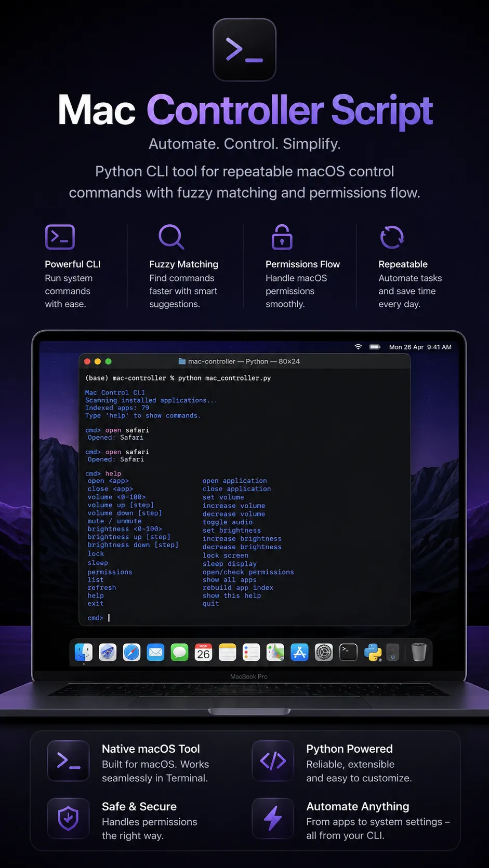Viewport: 489px width, 868px height.
Task: Click the 'volume up [step]' help entry
Action: pyautogui.click(x=121, y=505)
